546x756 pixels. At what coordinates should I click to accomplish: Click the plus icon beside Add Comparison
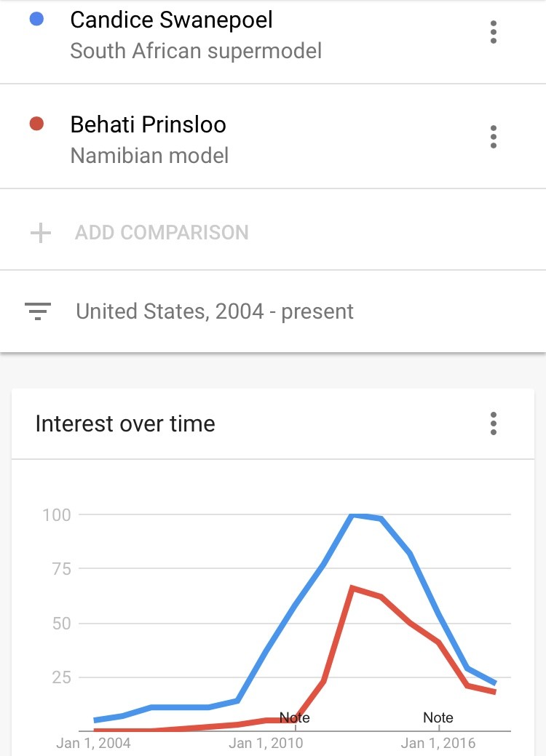41,232
